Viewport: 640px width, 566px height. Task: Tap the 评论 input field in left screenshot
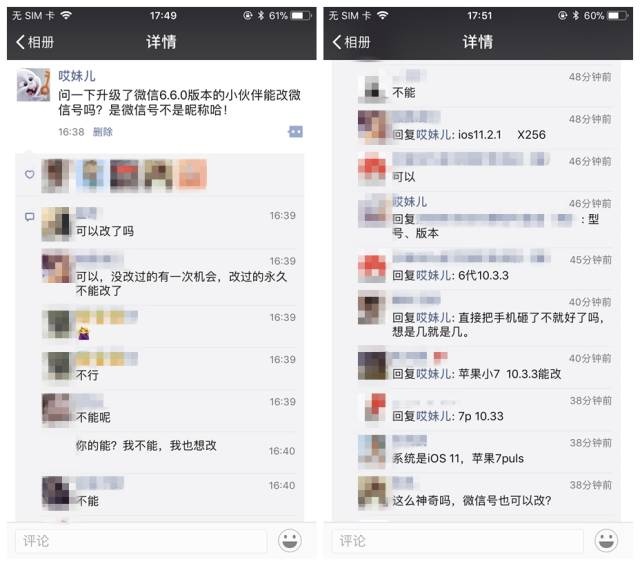click(141, 541)
